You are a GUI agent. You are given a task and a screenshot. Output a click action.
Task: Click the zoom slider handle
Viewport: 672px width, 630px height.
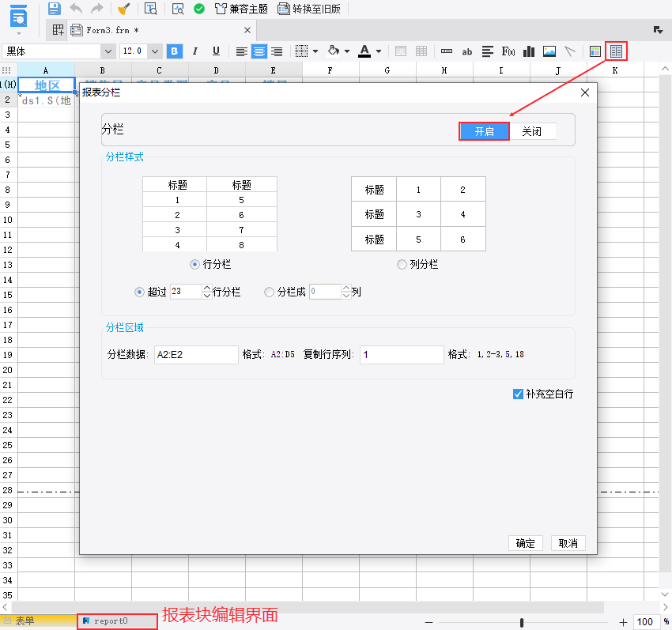(521, 622)
